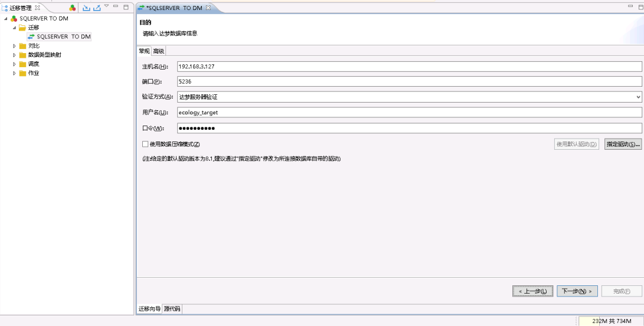Click the 主机名 input field
644x326 pixels.
point(409,67)
